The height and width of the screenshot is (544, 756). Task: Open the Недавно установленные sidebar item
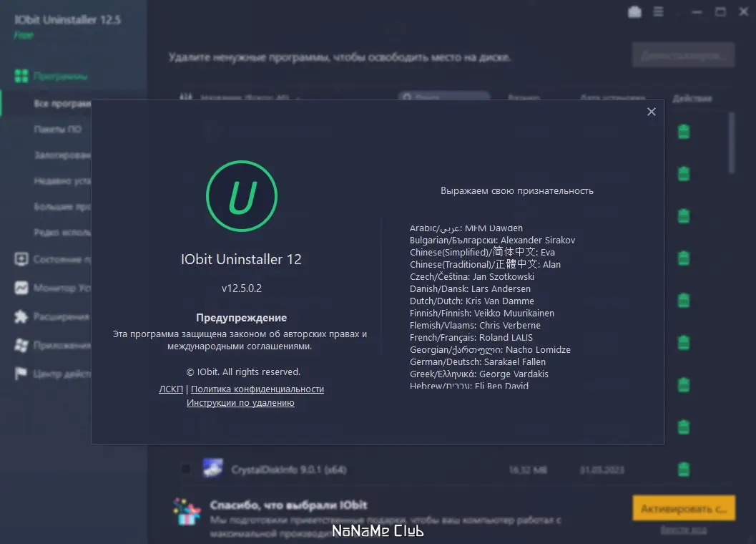(62, 180)
